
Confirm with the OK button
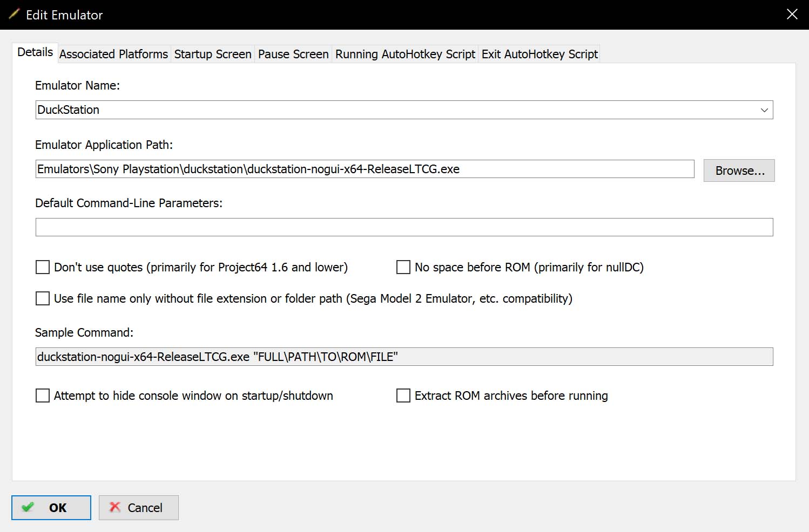[x=51, y=508]
